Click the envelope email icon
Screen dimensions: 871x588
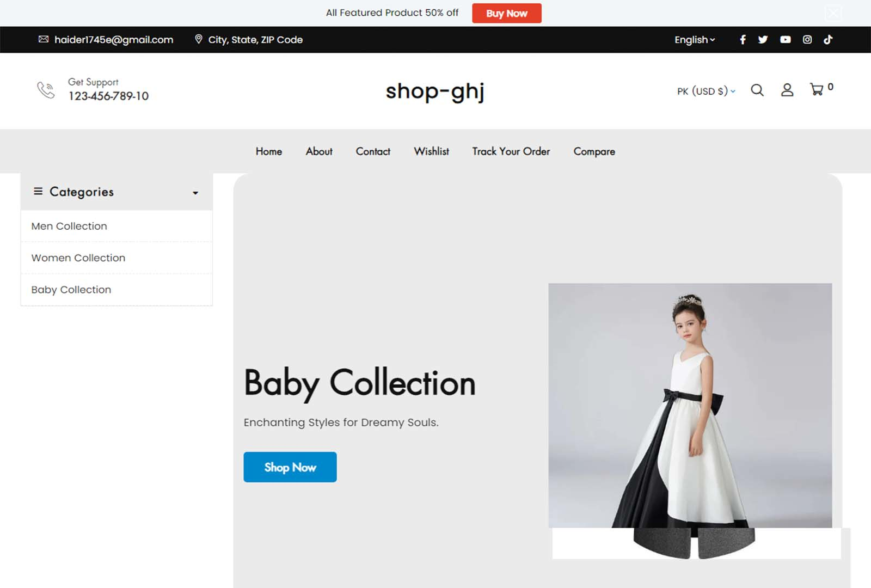tap(44, 39)
